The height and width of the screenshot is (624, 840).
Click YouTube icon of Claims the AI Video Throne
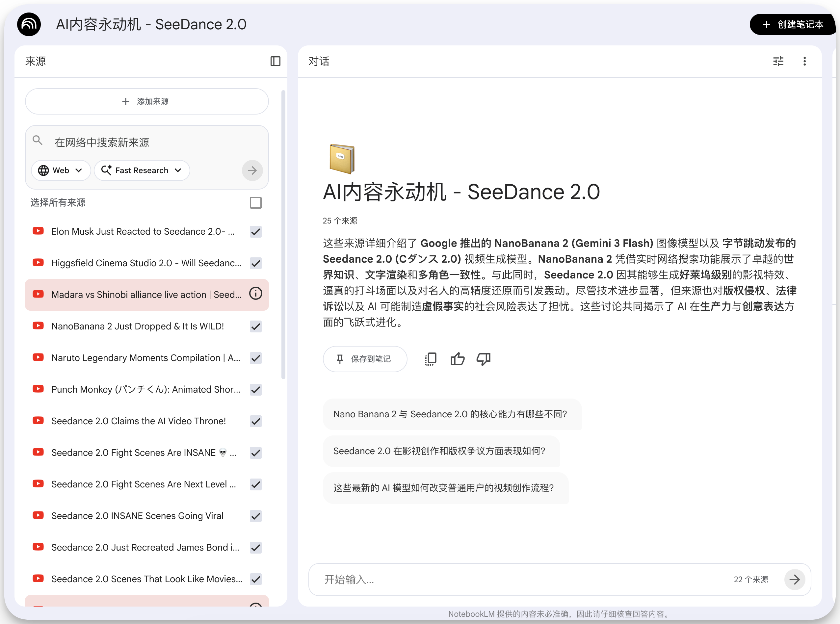[x=38, y=420]
